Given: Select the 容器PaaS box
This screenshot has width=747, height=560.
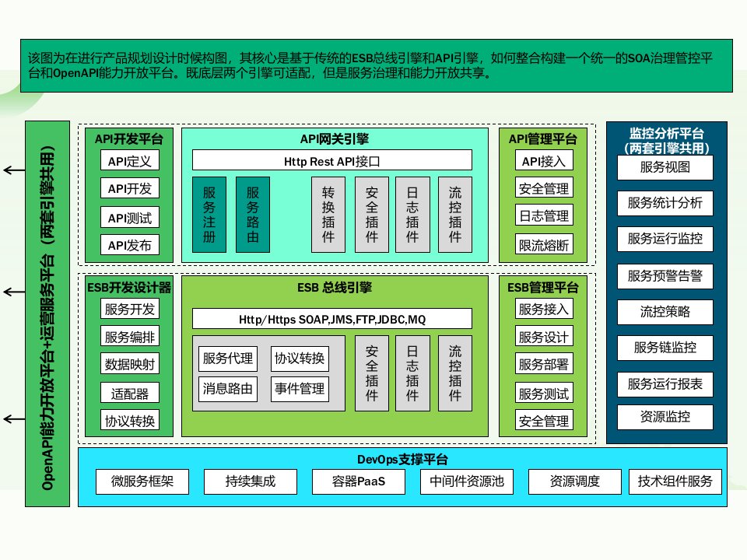Looking at the screenshot, I should pyautogui.click(x=359, y=481).
